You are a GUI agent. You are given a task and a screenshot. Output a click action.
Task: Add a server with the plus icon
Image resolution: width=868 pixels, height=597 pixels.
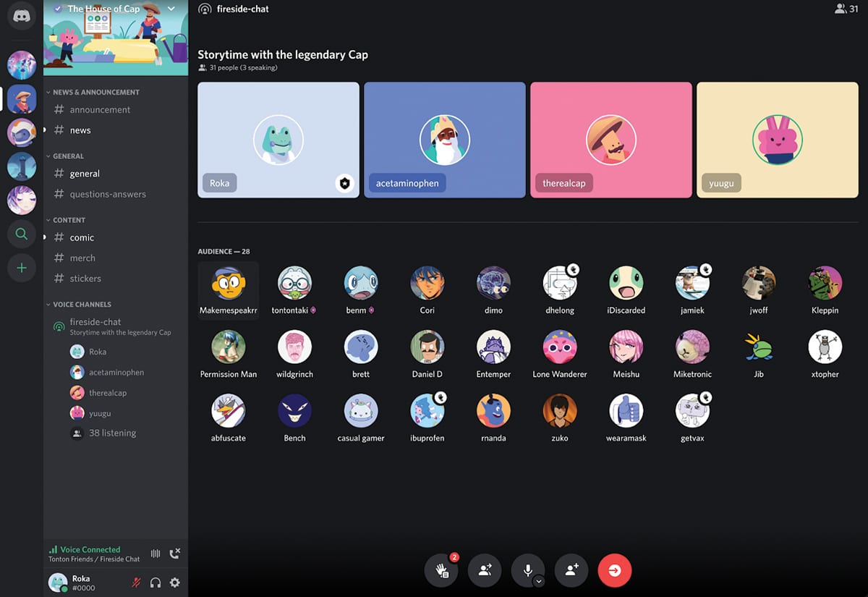(21, 268)
